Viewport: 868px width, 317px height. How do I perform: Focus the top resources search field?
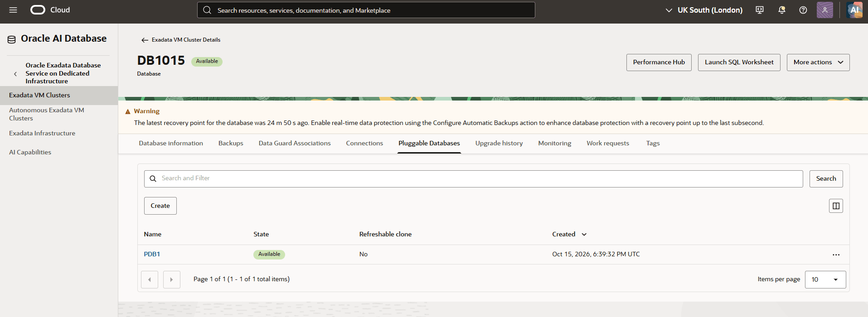coord(366,10)
